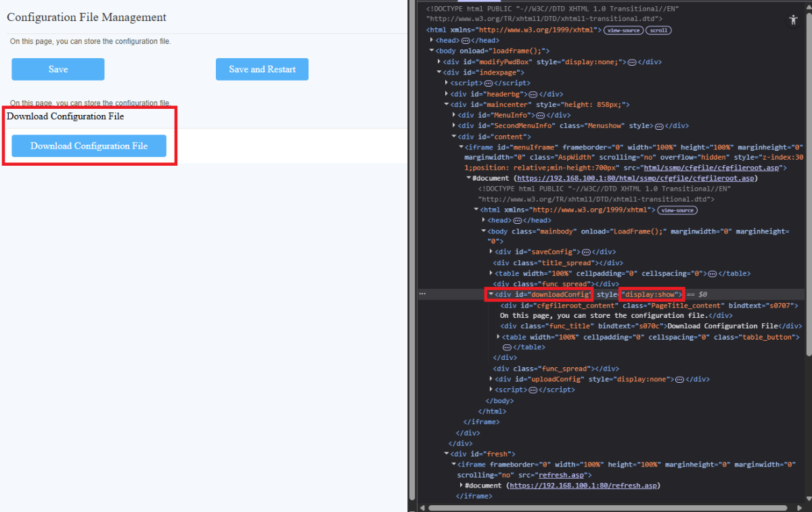The image size is (812, 512).
Task: Click the Save button
Action: 58,69
